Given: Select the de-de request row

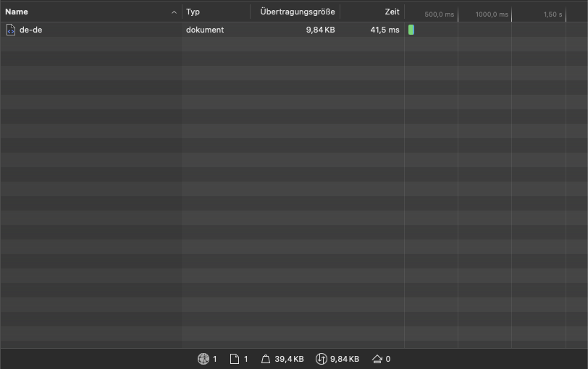Looking at the screenshot, I should pos(94,30).
